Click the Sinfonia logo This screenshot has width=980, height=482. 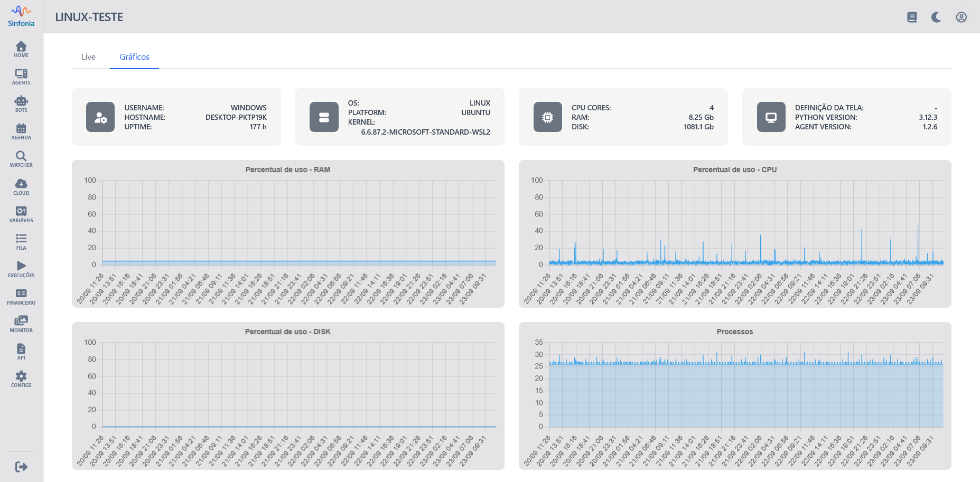pyautogui.click(x=21, y=16)
